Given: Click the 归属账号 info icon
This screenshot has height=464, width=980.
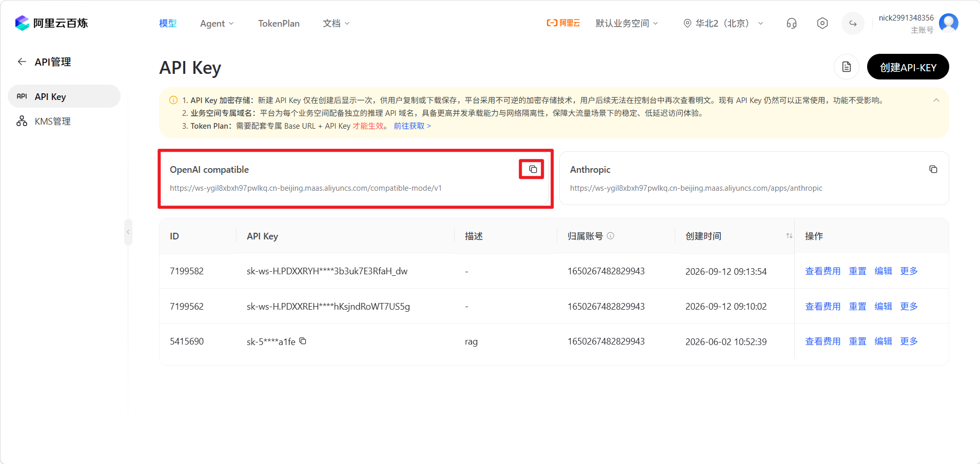Looking at the screenshot, I should [611, 236].
